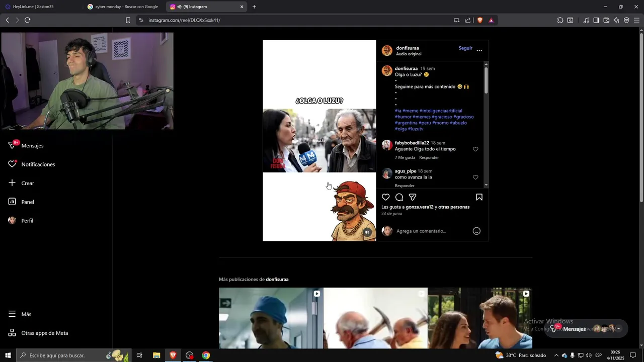Close the Instagram tab
644x362 pixels.
[x=242, y=7]
